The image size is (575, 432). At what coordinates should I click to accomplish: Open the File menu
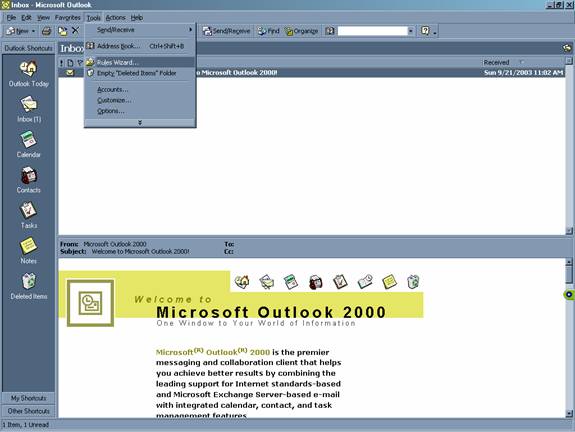click(11, 18)
